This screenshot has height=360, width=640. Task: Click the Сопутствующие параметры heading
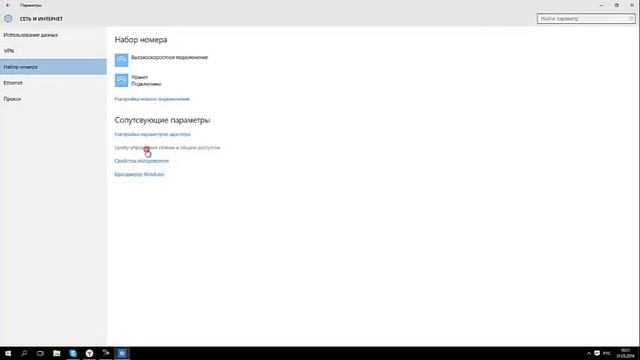pos(162,120)
